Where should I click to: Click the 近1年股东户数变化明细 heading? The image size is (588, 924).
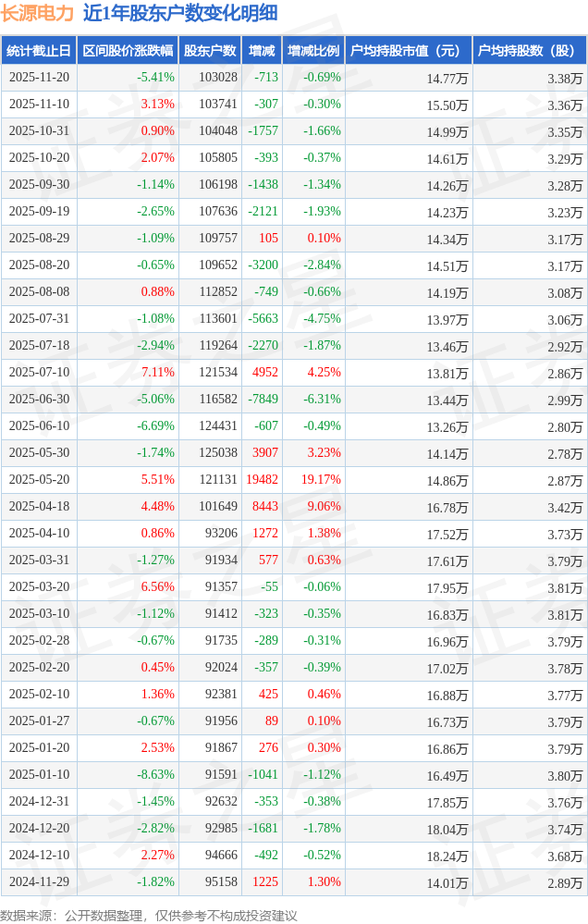179,13
